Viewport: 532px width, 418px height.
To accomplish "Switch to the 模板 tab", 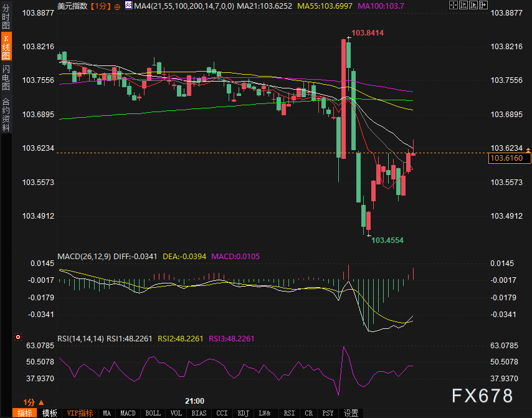I will pos(50,413).
